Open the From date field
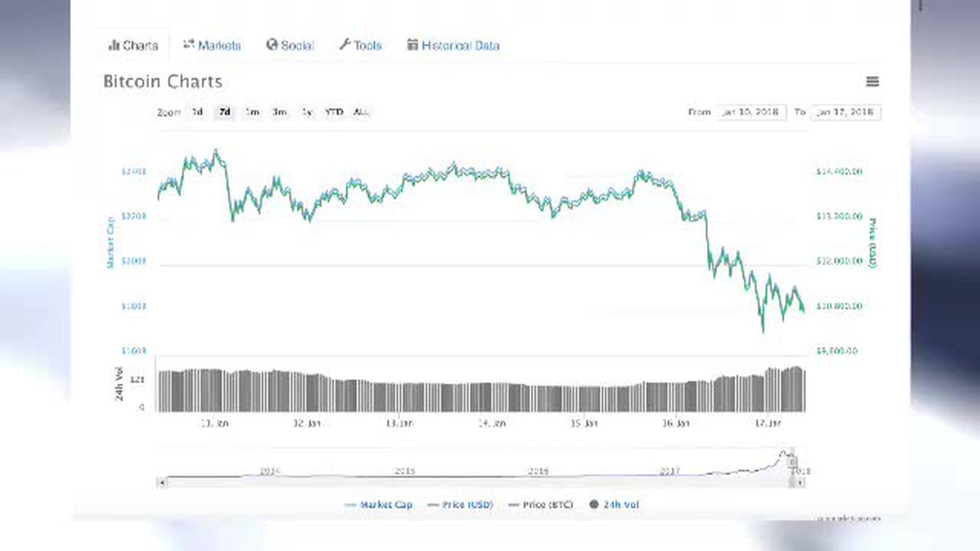Viewport: 980px width, 551px height. tap(751, 112)
